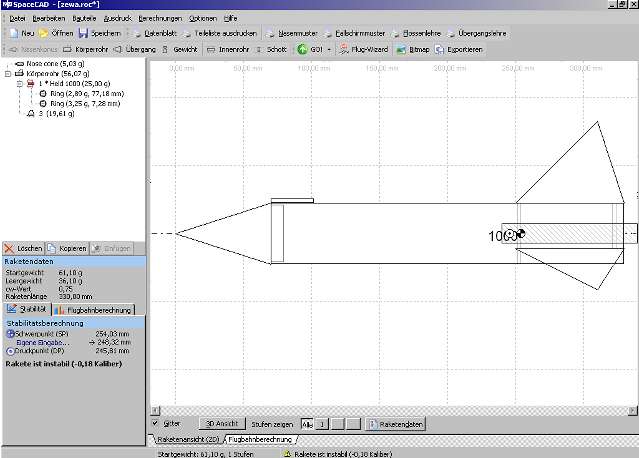This screenshot has width=639, height=458.
Task: Click the Löschen delete button
Action: (24, 247)
